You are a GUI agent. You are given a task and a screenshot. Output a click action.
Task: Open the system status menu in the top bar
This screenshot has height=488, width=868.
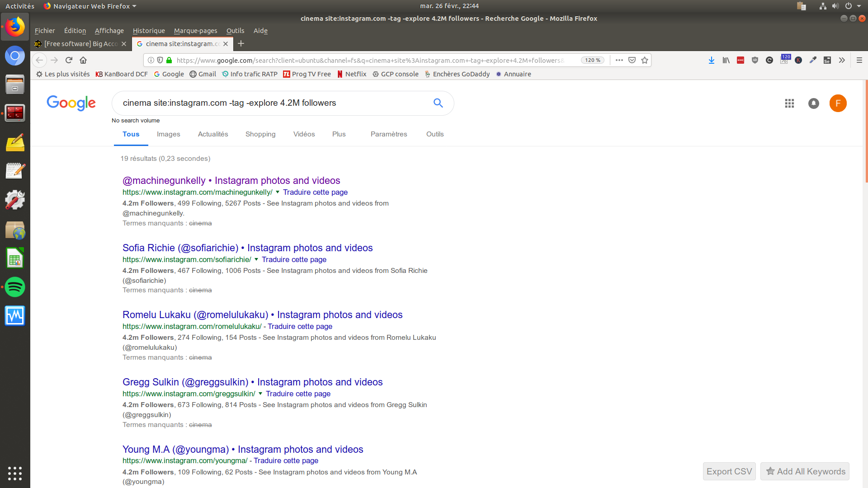[x=840, y=6]
